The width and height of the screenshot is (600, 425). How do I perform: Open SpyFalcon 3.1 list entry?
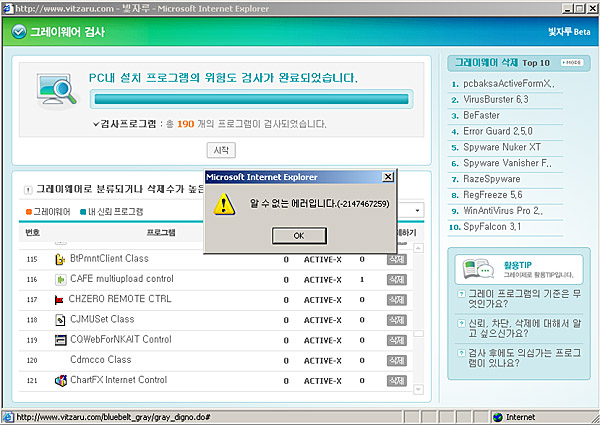point(492,227)
